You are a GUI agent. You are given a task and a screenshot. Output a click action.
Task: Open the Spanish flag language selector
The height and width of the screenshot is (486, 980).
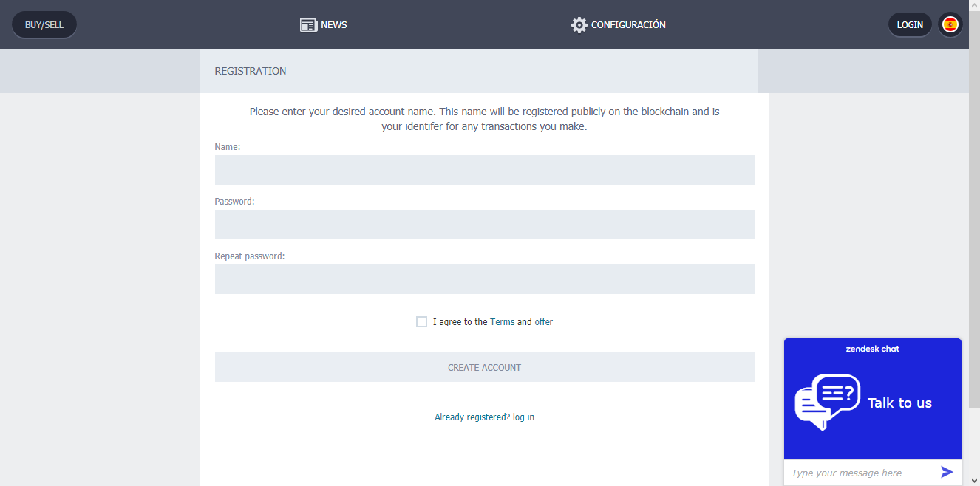point(950,24)
